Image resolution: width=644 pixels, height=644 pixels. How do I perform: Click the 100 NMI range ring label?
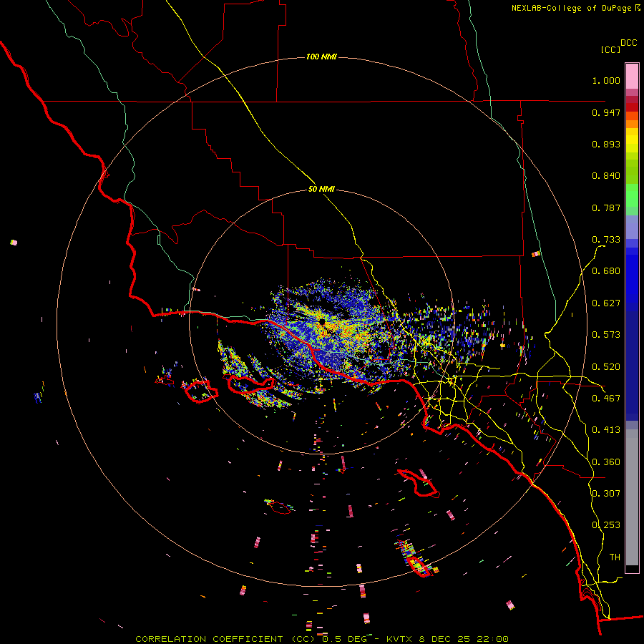[321, 57]
